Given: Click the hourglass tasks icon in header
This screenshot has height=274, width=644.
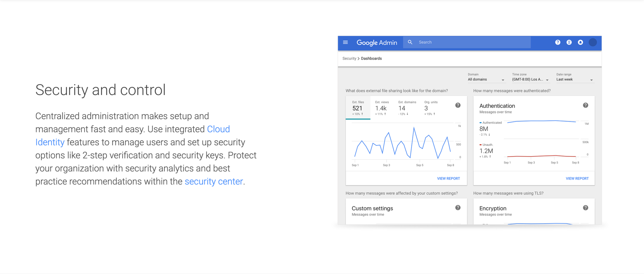Looking at the screenshot, I should point(569,42).
